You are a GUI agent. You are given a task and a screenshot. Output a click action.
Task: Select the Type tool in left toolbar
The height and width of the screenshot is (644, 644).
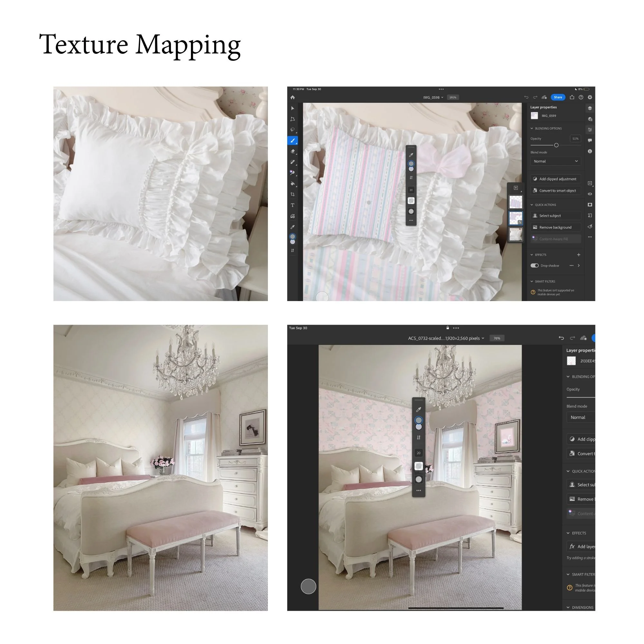pyautogui.click(x=293, y=205)
